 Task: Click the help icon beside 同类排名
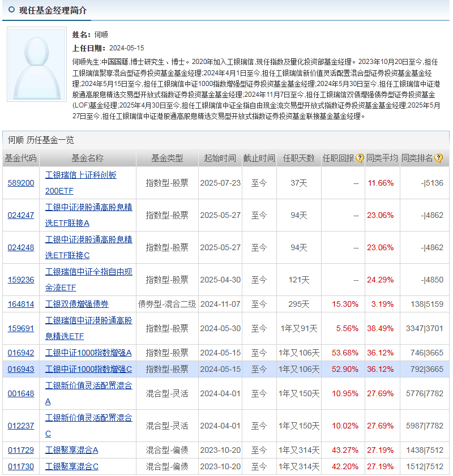tap(438, 158)
